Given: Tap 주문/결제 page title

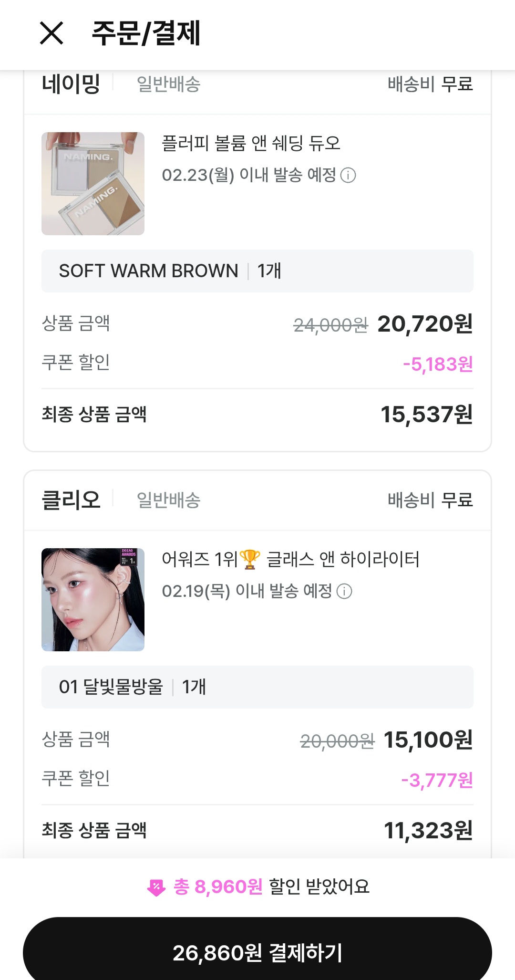Looking at the screenshot, I should [146, 33].
